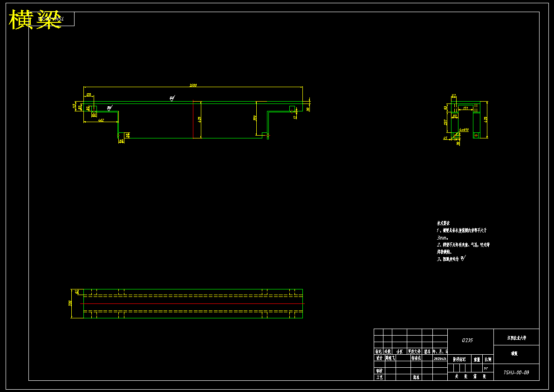Click the surface roughness symbol on beam top
This screenshot has width=554, height=392.
point(172,98)
